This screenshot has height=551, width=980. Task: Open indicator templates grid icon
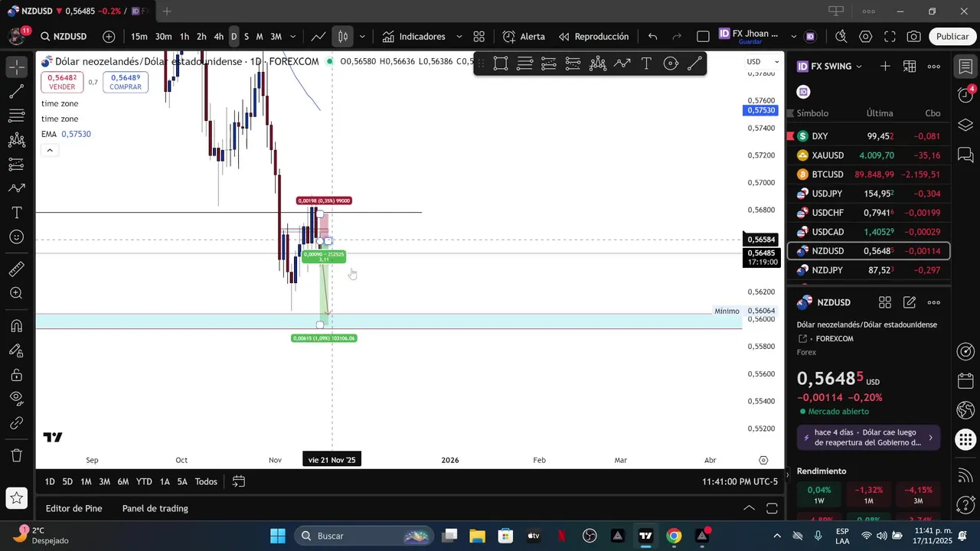479,37
